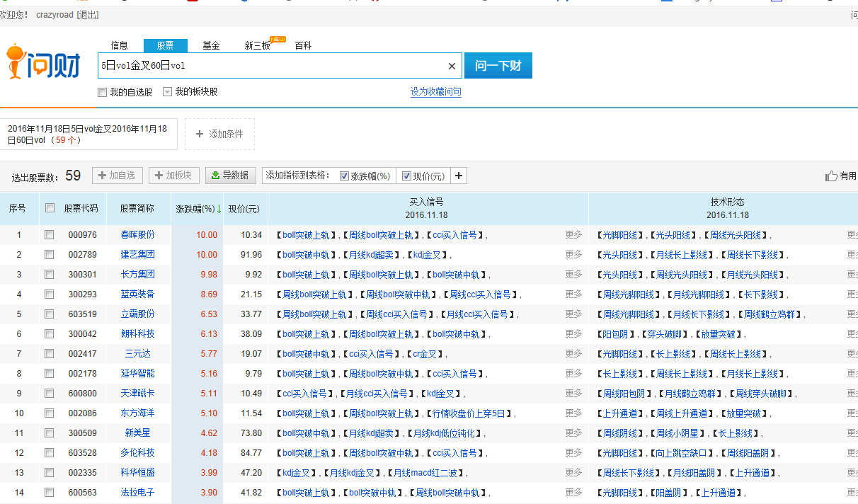Click the 设为收藏问句 link
This screenshot has height=504, width=858.
coord(436,92)
